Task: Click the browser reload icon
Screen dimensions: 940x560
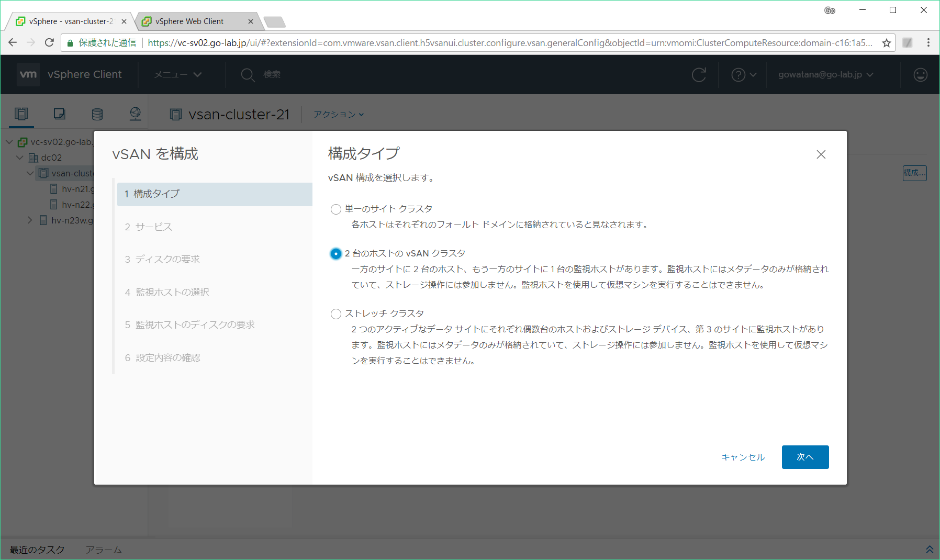Action: coord(49,43)
